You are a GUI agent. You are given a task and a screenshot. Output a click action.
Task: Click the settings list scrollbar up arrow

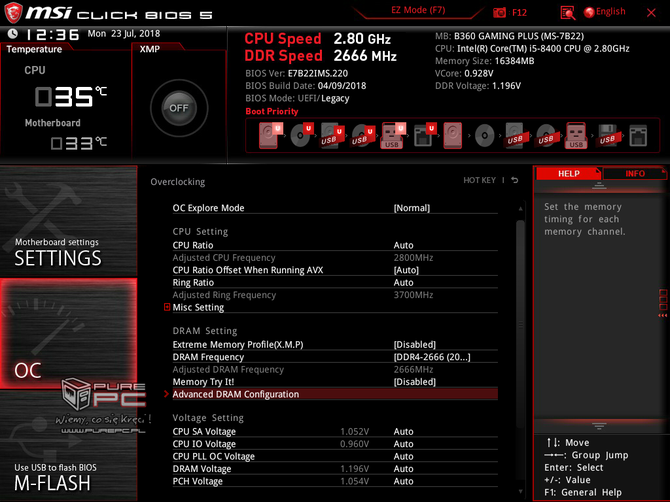[520, 208]
